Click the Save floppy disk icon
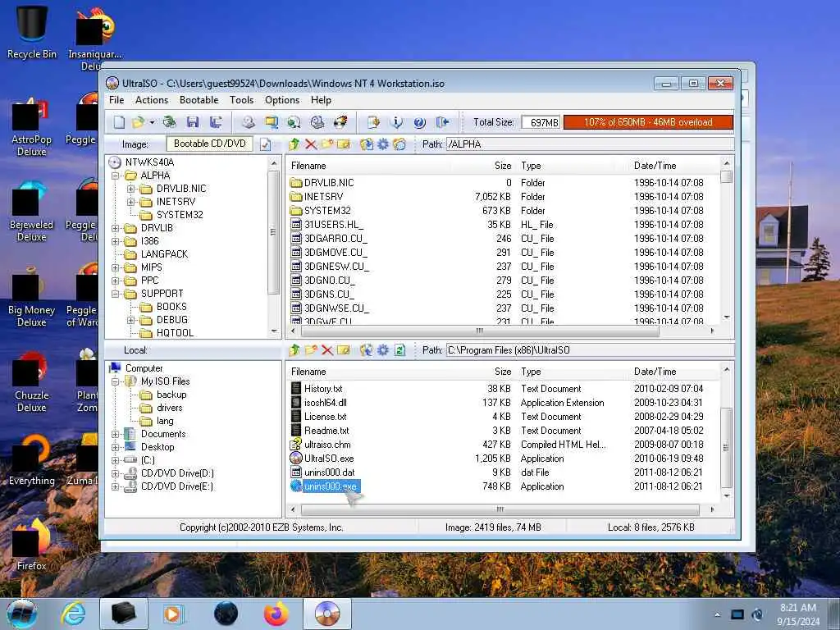 [x=192, y=122]
